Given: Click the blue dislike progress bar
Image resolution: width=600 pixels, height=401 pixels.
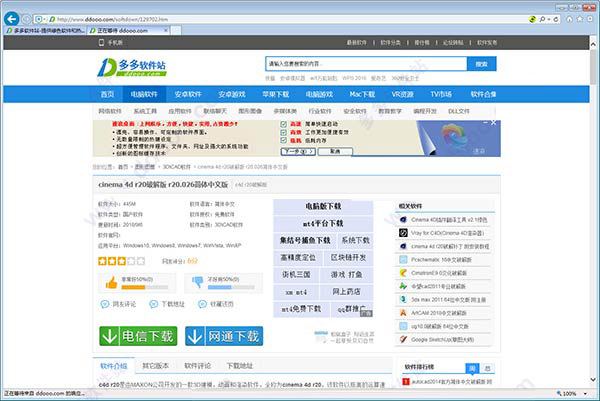Looking at the screenshot, I should [x=231, y=287].
